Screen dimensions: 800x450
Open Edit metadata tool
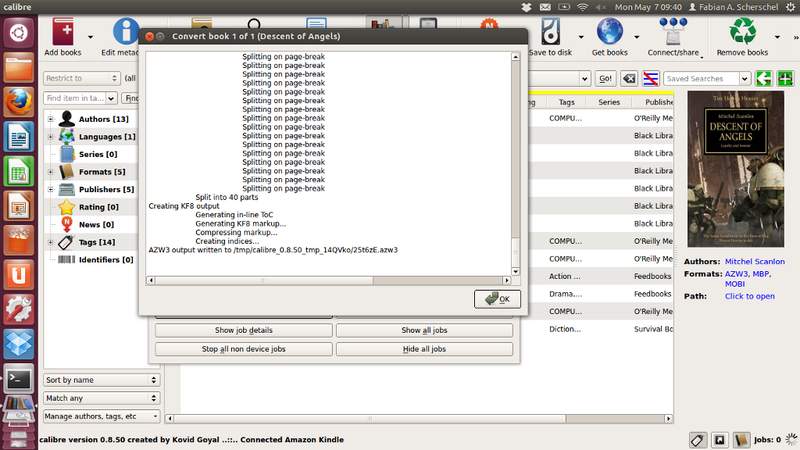[x=126, y=32]
